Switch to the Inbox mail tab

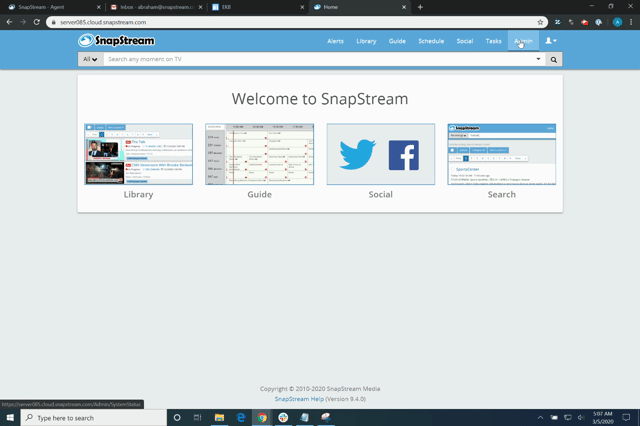pos(156,7)
